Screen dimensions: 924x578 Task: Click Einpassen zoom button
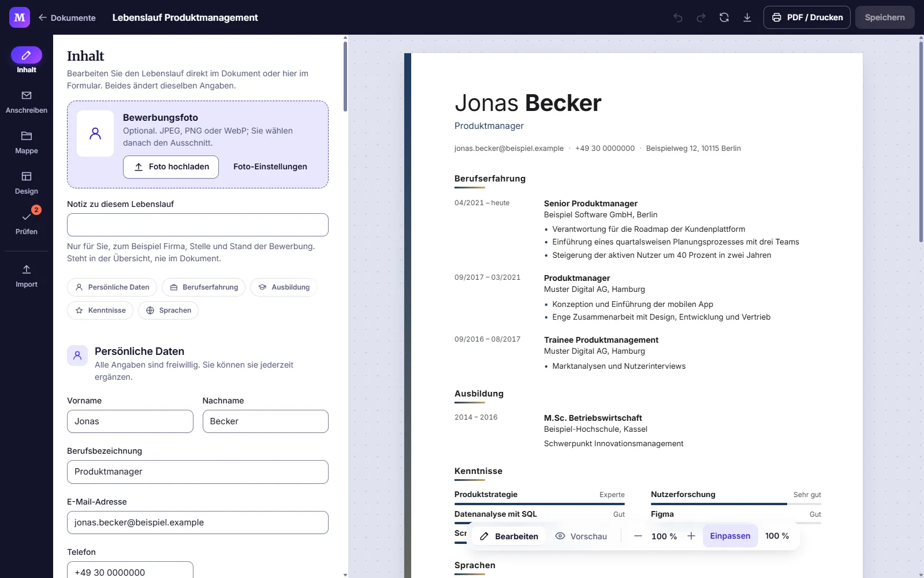730,536
